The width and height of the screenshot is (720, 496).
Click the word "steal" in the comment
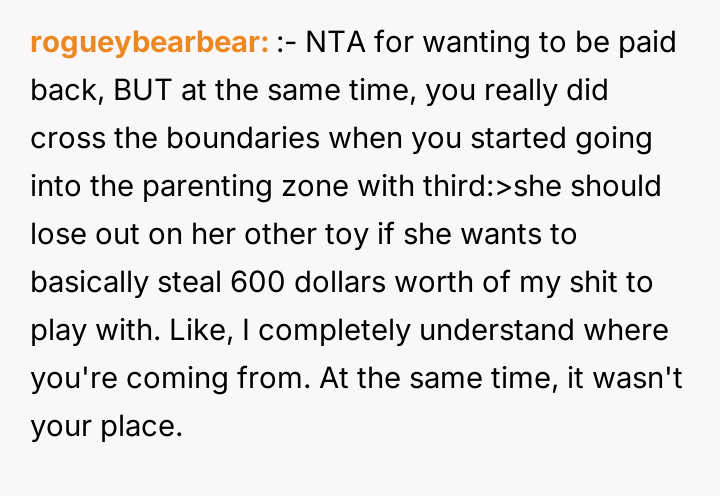pyautogui.click(x=187, y=283)
